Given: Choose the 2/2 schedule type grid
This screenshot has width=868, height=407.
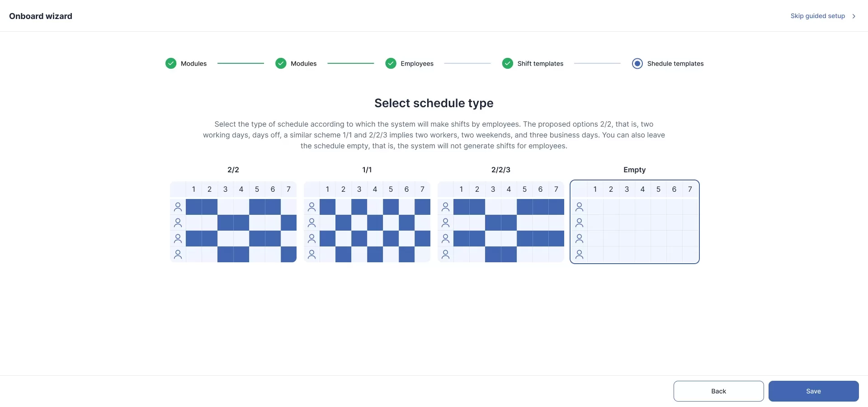Looking at the screenshot, I should pyautogui.click(x=233, y=222).
